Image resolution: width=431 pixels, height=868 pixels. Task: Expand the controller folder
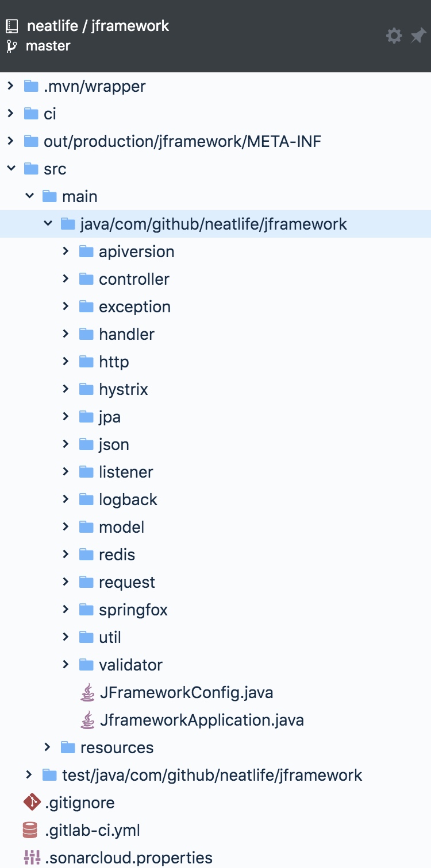tap(66, 279)
